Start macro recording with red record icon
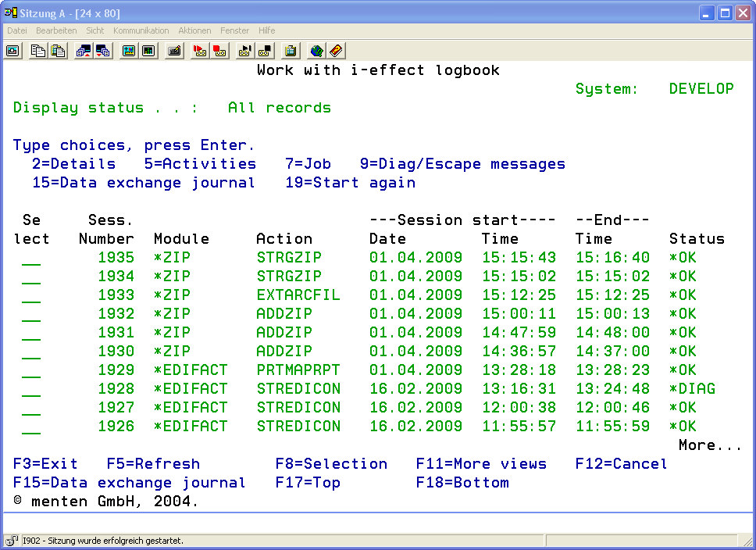Screen dimensions: 756x550 [199, 51]
